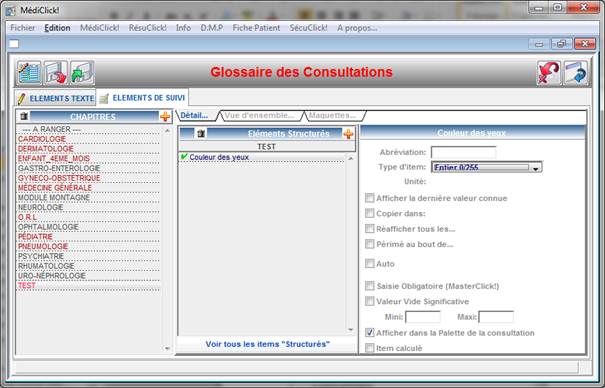Click the blue arrow exit icon at top right

pos(576,73)
